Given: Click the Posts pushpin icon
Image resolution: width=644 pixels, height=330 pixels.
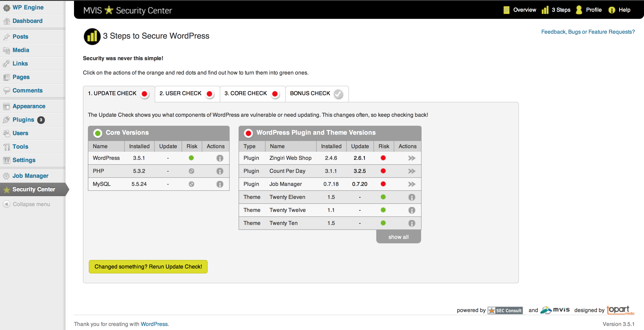Looking at the screenshot, I should tap(7, 37).
